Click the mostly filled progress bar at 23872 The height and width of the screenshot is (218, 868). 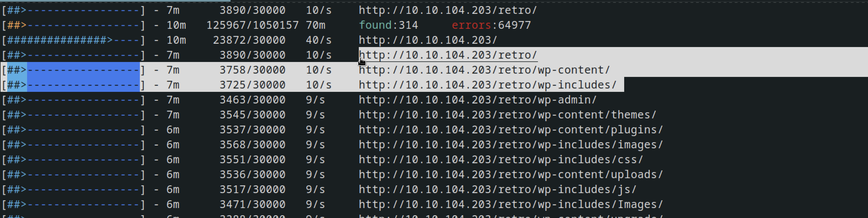[74, 40]
